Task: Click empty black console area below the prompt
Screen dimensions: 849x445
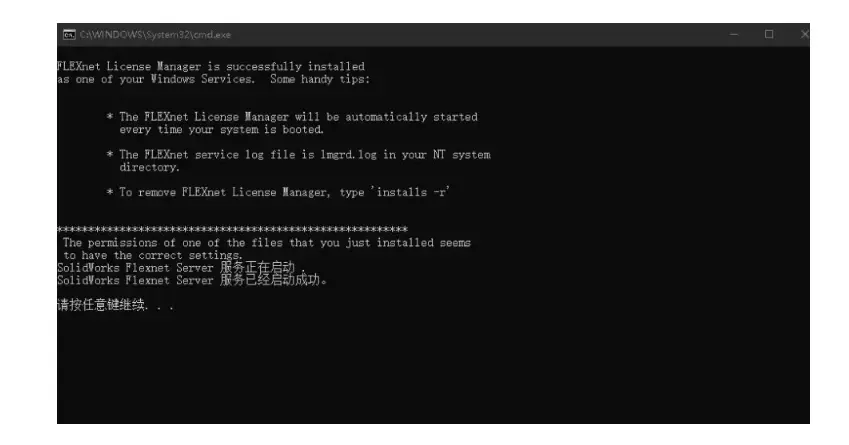Action: pos(433,368)
